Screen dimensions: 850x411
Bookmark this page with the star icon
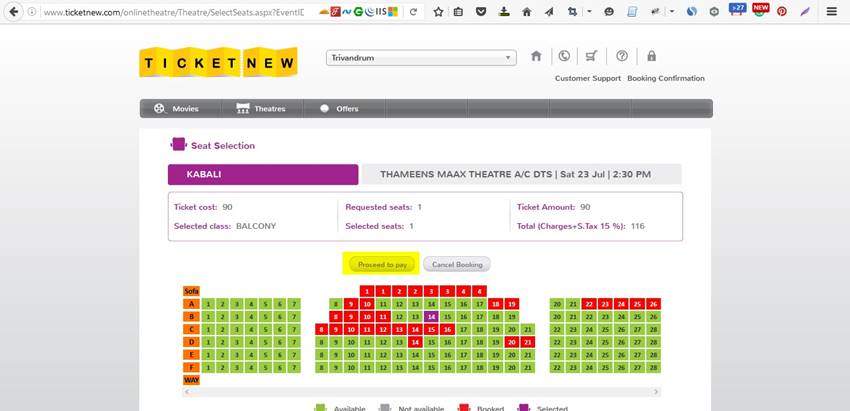(438, 11)
